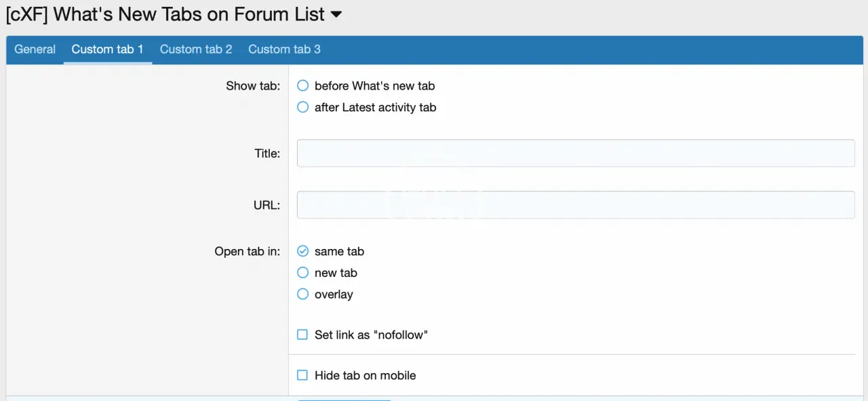Click the "Show tab:" field label
This screenshot has height=401, width=868.
click(x=253, y=86)
